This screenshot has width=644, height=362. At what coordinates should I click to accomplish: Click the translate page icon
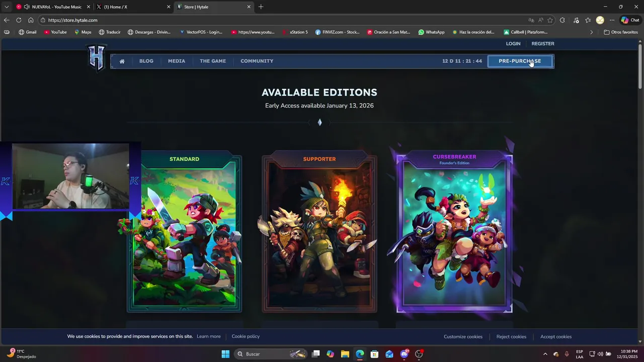(x=531, y=20)
